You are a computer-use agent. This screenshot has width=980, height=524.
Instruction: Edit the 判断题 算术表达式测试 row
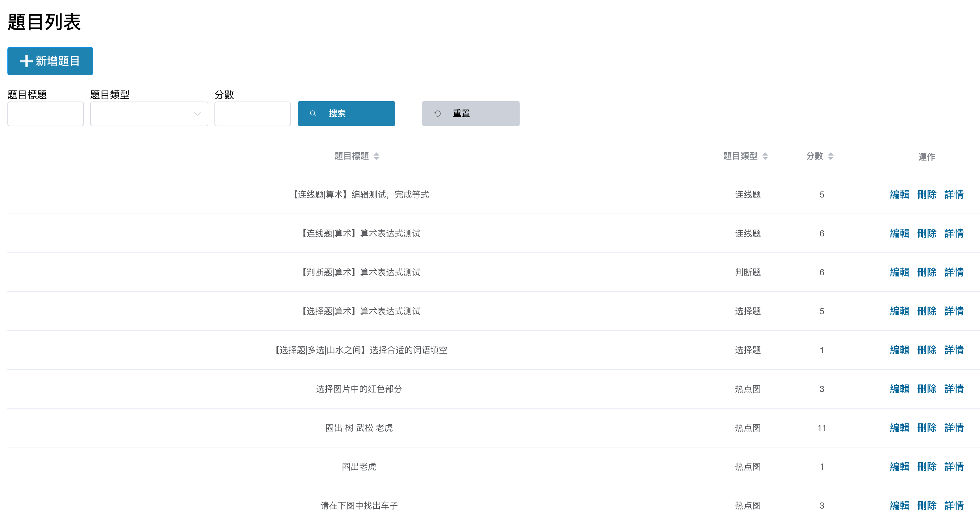(900, 272)
